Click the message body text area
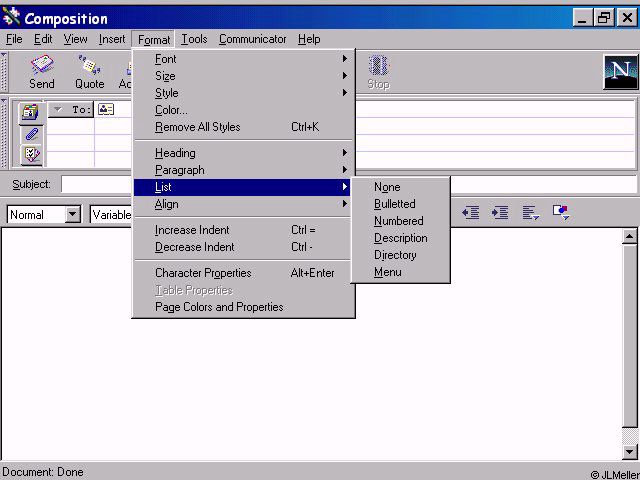The image size is (640, 480). coord(312,344)
